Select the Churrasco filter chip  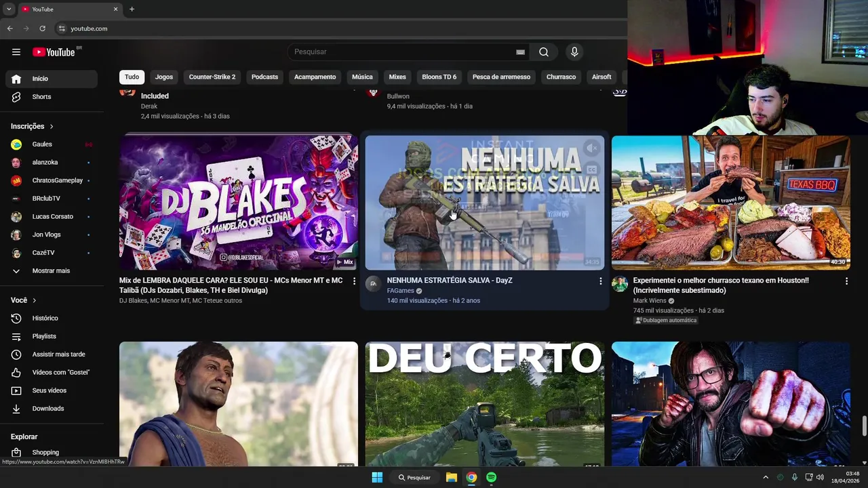coord(561,77)
